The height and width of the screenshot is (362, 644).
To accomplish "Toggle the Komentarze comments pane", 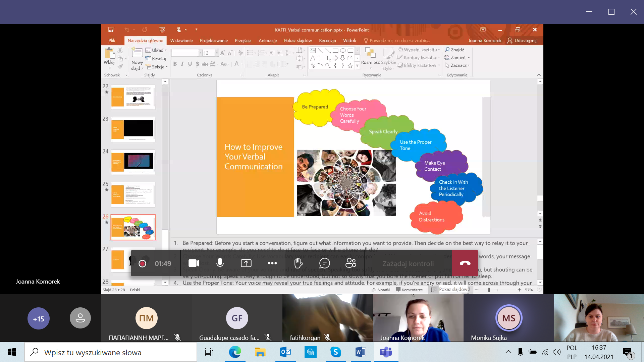I will pos(409,290).
